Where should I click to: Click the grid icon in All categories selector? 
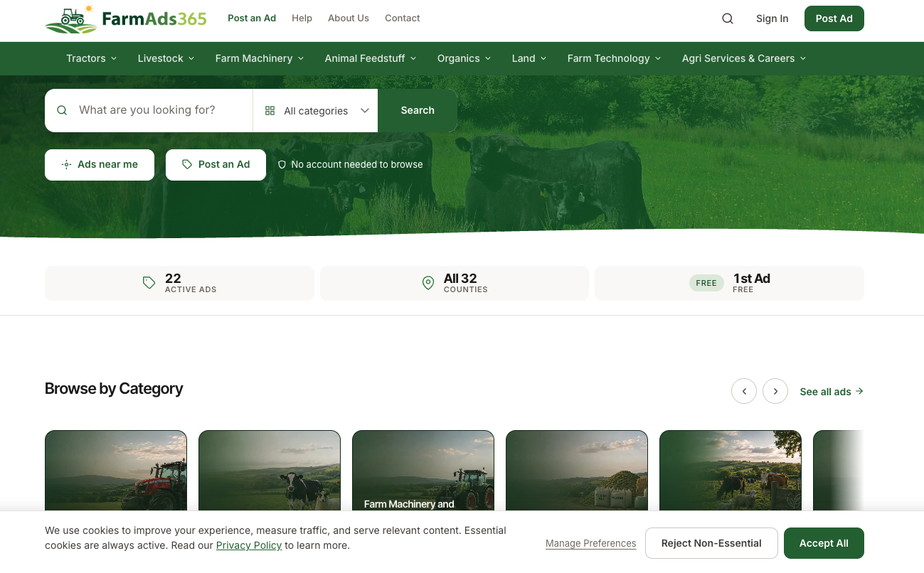click(x=270, y=111)
